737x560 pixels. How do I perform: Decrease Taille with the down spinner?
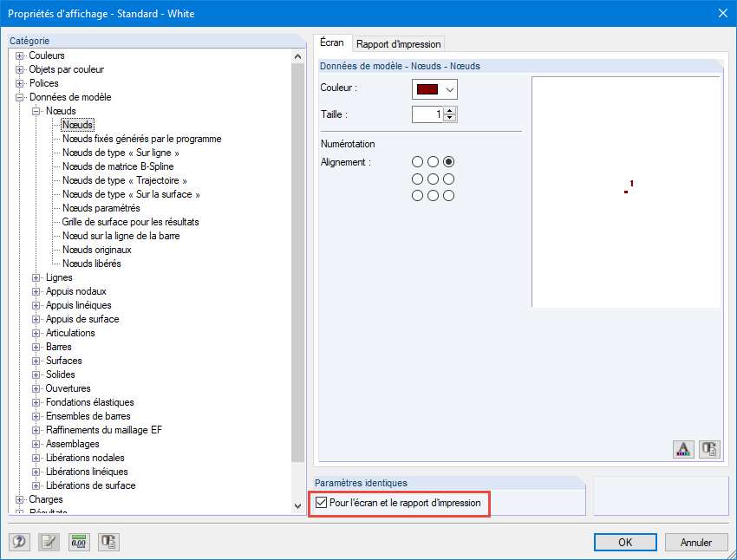(450, 117)
